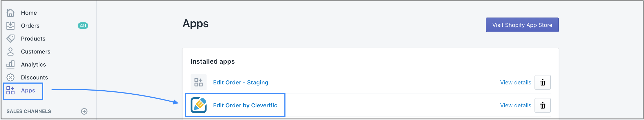Click the Apps grid icon in sidebar
The height and width of the screenshot is (120, 644).
click(x=10, y=90)
